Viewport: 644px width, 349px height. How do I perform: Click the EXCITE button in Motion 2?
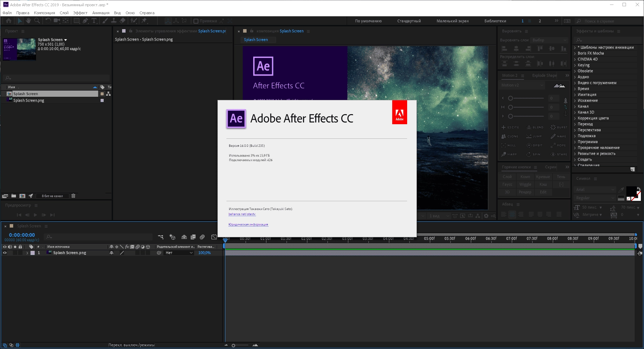point(510,127)
